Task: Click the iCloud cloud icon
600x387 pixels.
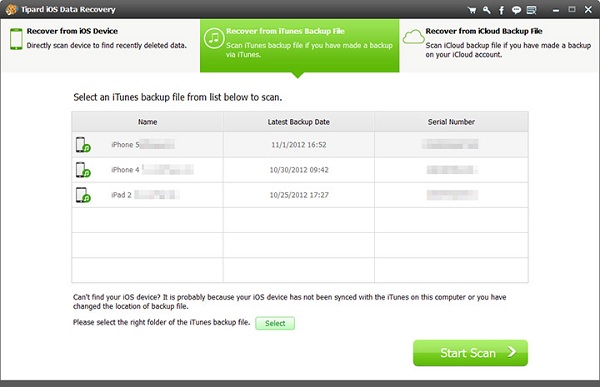Action: click(413, 37)
